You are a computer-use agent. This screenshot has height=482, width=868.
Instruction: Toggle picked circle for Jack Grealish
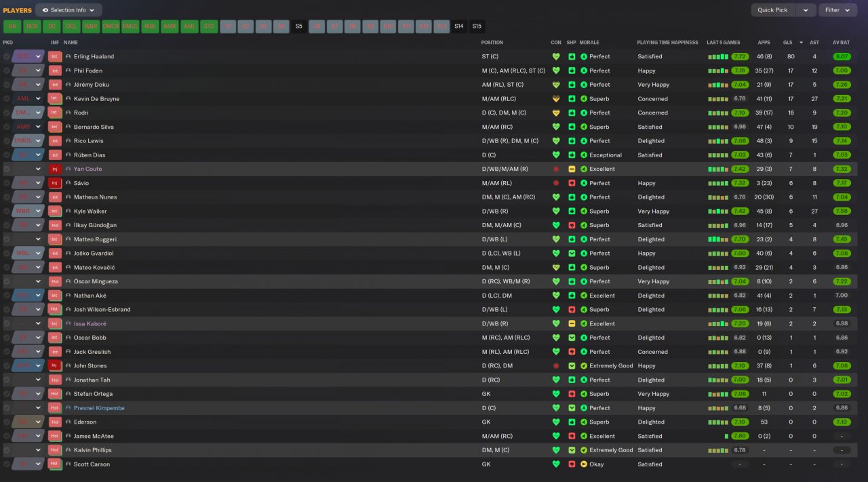pos(7,352)
